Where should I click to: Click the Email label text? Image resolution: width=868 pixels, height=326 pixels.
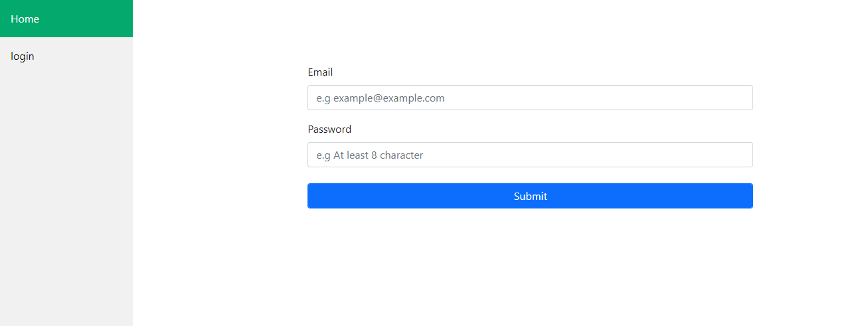tap(320, 72)
